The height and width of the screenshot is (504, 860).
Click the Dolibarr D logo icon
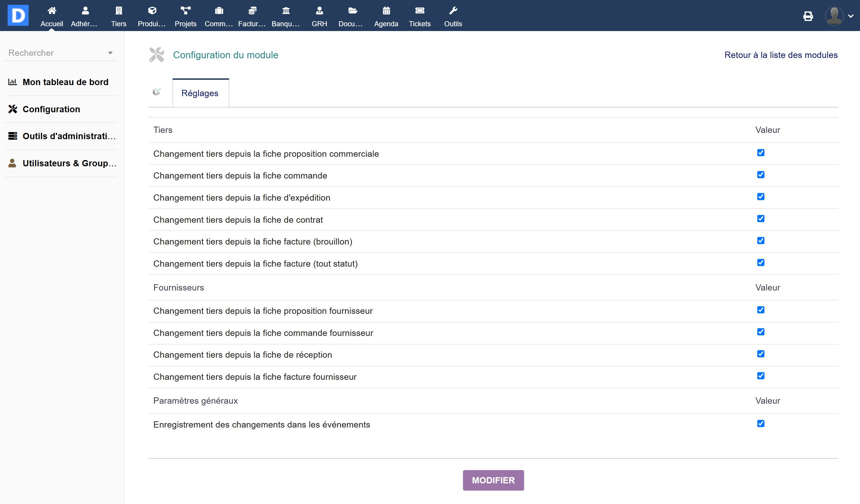point(18,15)
